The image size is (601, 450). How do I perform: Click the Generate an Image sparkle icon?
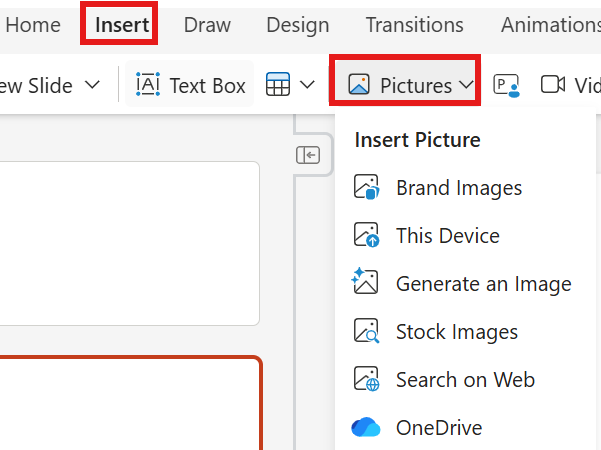click(x=365, y=281)
